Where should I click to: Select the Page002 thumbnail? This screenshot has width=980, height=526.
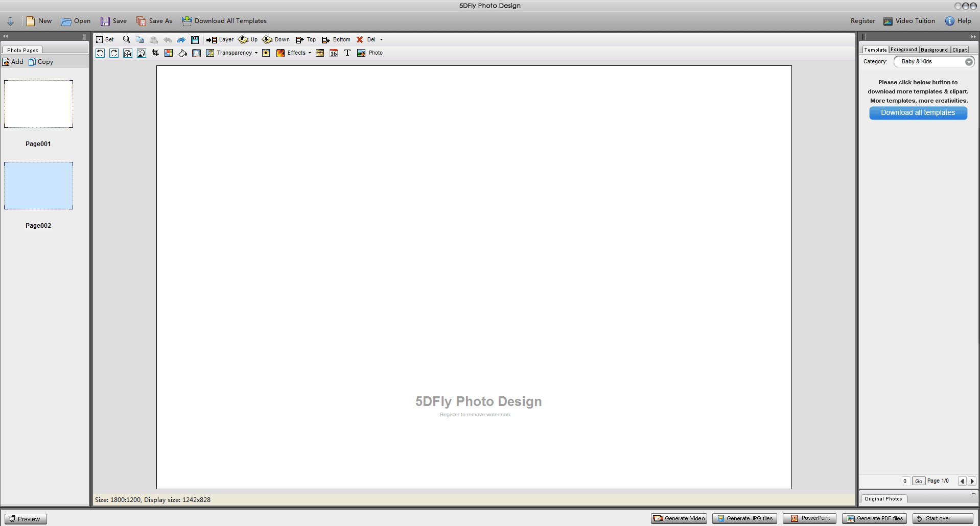pos(38,185)
